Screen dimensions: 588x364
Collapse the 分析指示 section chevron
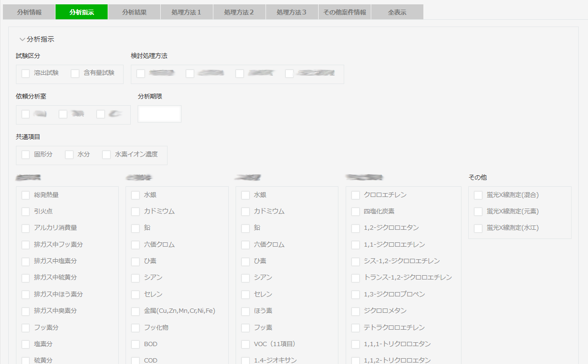(22, 40)
